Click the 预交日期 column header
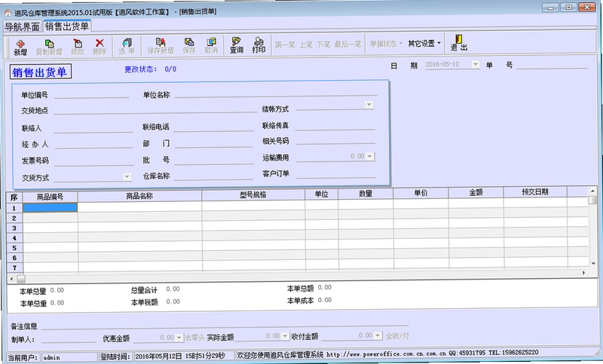The width and height of the screenshot is (603, 364). coord(535,192)
